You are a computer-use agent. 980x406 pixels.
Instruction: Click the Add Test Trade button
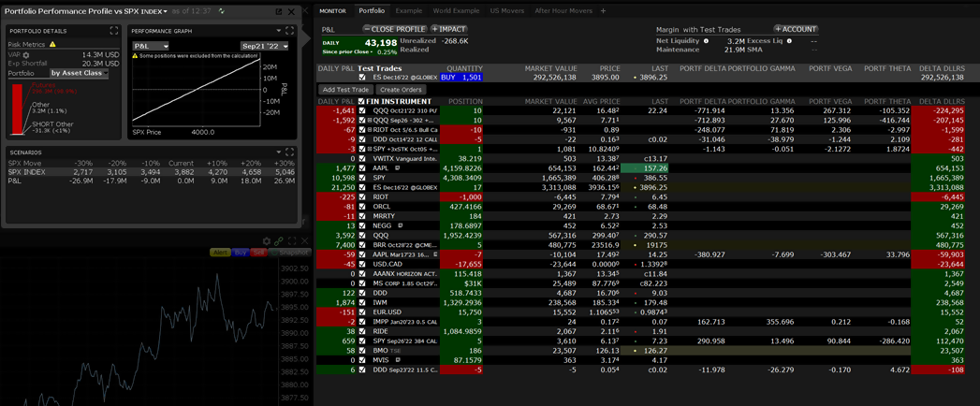pos(345,90)
